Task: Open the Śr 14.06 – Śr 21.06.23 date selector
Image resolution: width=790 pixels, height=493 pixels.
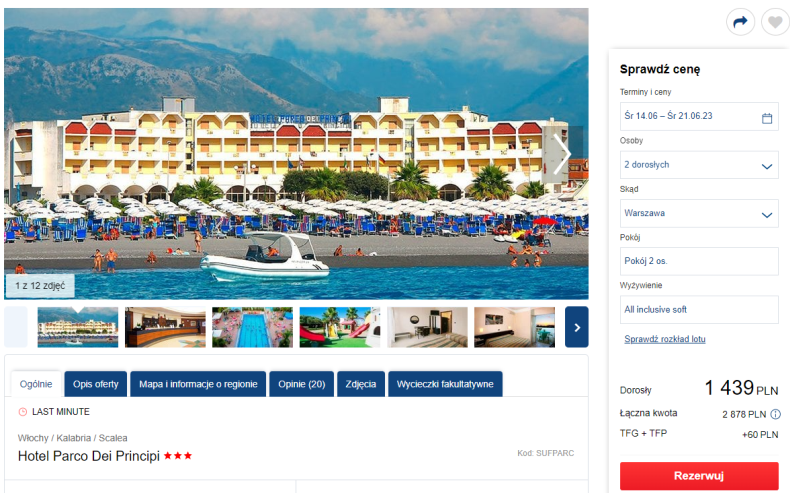Action: click(x=699, y=116)
